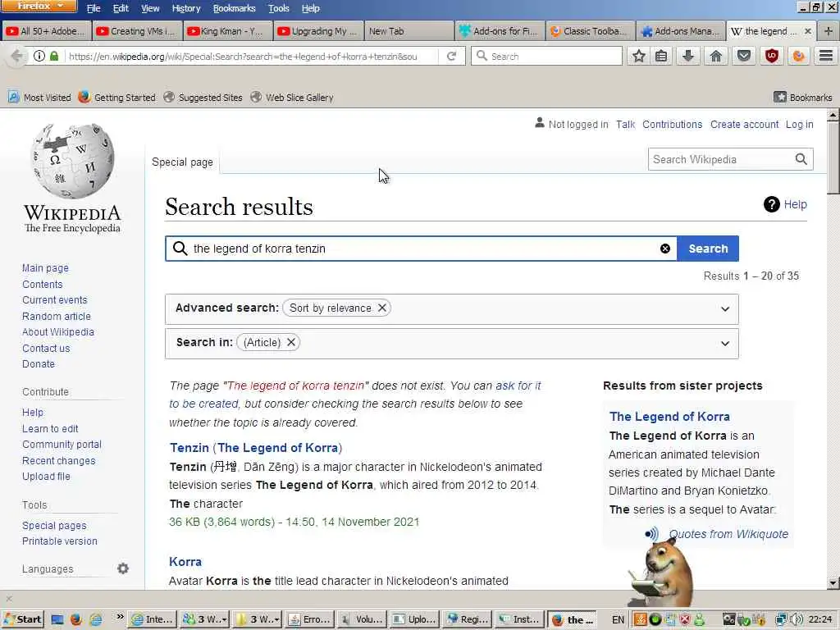Open the Contributions link
This screenshot has height=630, width=840.
tap(672, 125)
